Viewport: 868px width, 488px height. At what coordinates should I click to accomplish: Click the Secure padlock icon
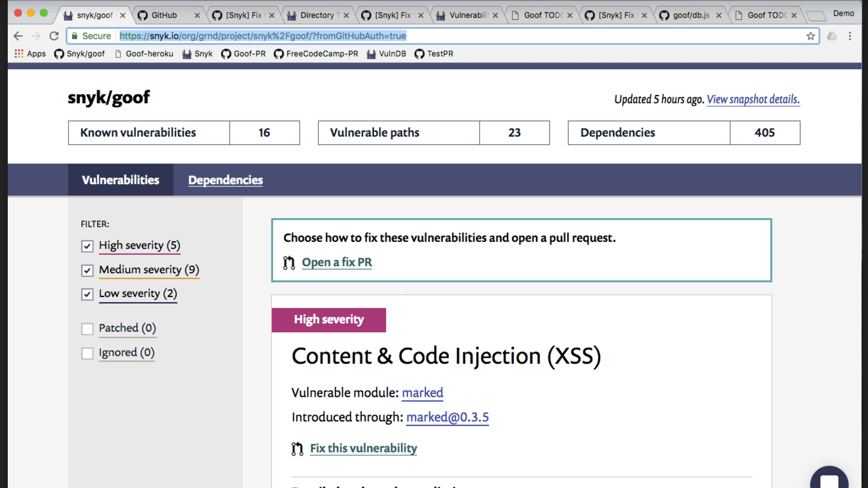tap(75, 35)
